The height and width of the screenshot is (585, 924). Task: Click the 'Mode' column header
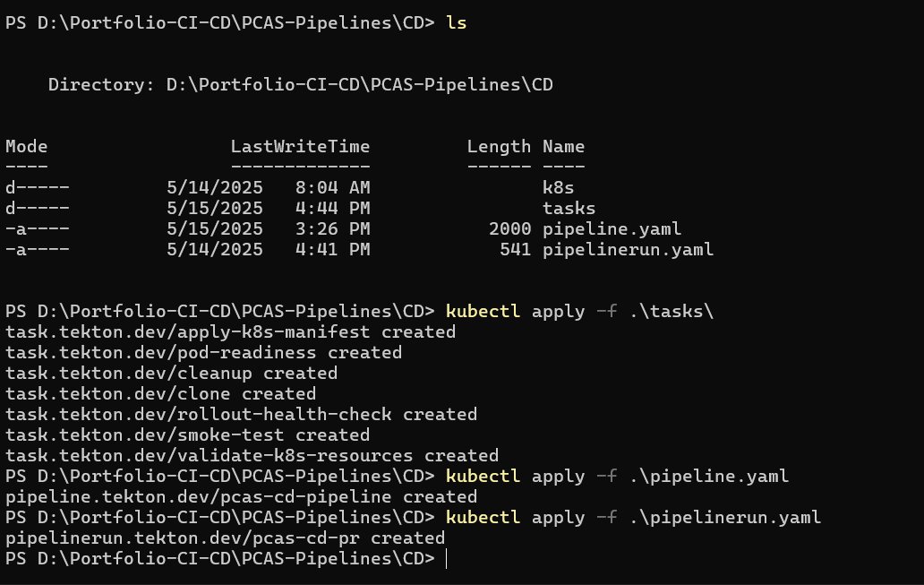(x=27, y=147)
